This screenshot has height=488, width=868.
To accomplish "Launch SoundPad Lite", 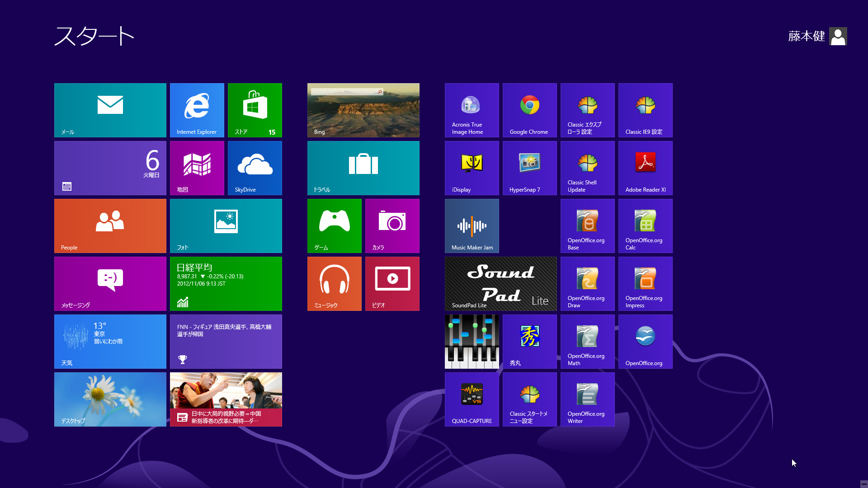I will tap(501, 284).
